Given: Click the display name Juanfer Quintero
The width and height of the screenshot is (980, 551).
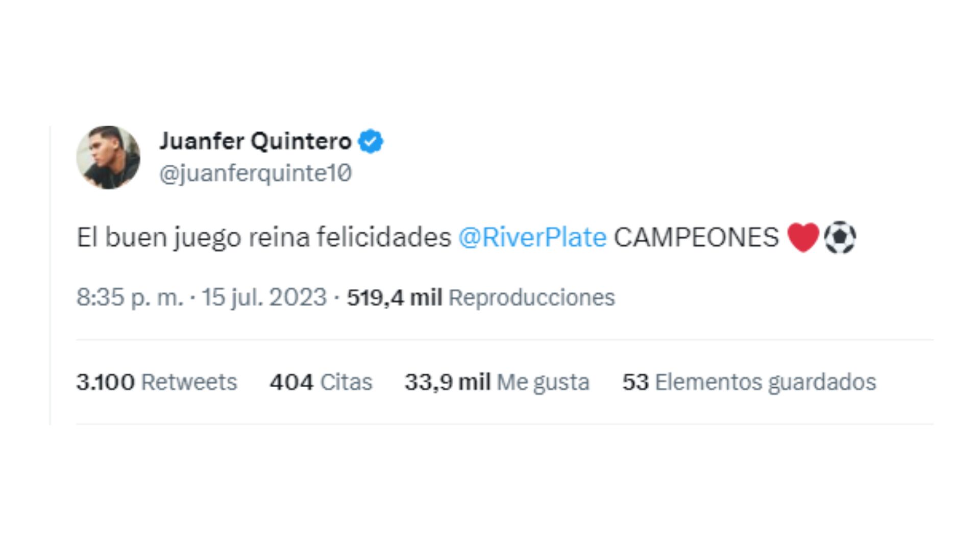Looking at the screenshot, I should tap(255, 141).
